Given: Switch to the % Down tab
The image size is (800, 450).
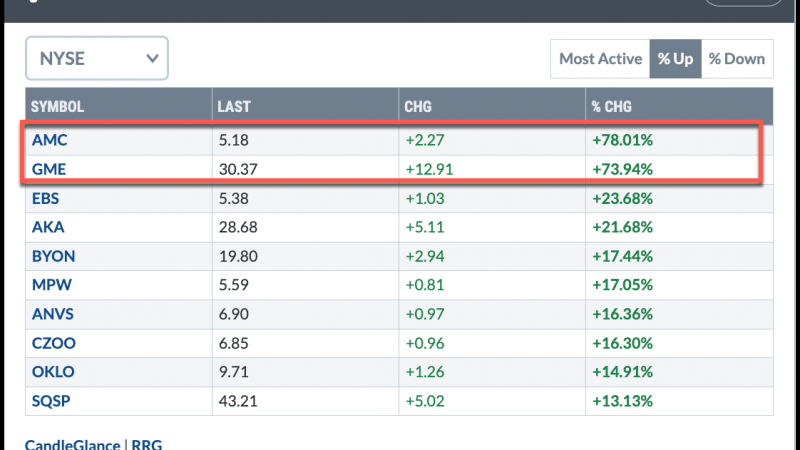Looking at the screenshot, I should click(x=737, y=59).
